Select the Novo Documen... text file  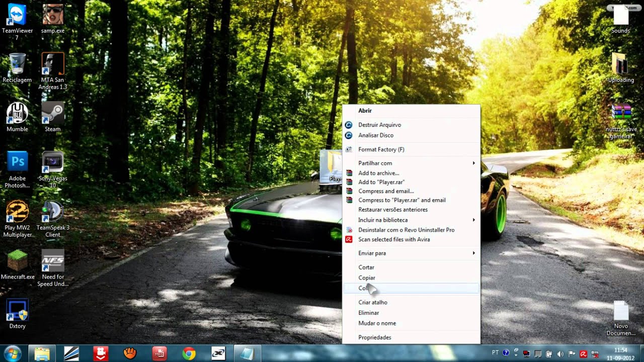pyautogui.click(x=620, y=319)
